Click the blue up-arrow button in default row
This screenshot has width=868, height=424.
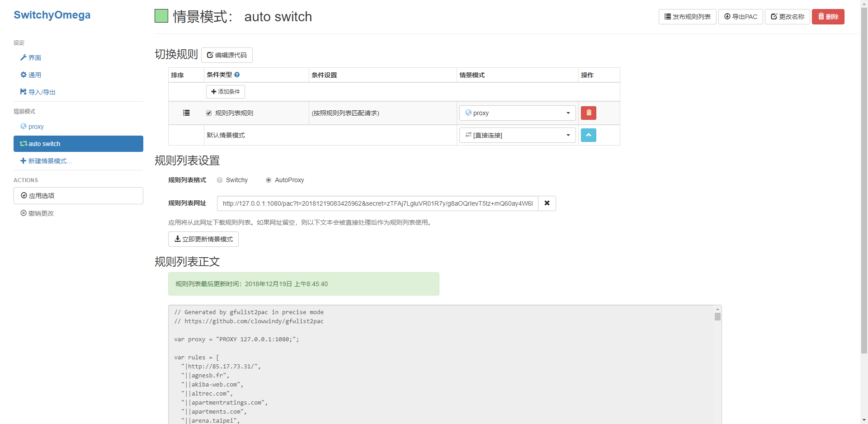click(x=589, y=135)
